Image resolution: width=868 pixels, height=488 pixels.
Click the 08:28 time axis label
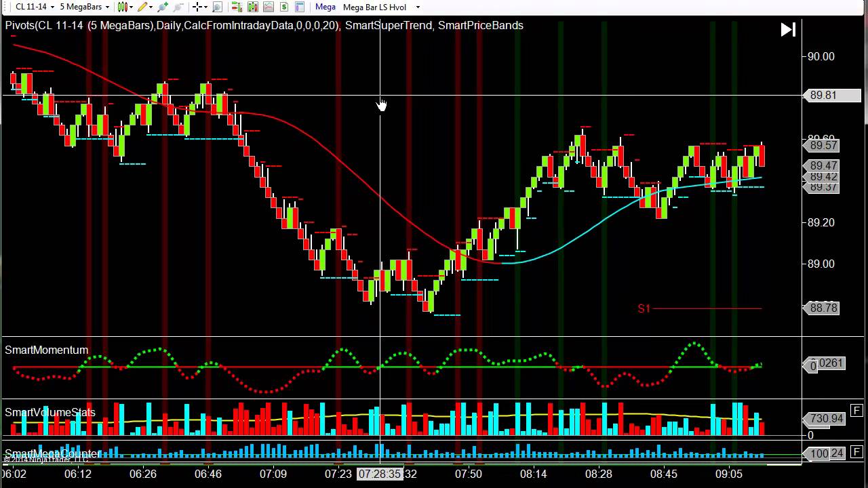click(x=599, y=474)
